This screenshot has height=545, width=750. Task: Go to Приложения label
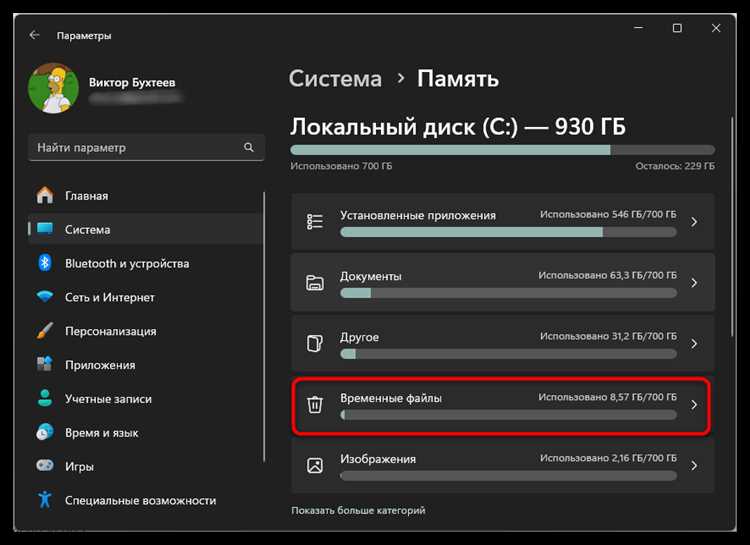100,365
